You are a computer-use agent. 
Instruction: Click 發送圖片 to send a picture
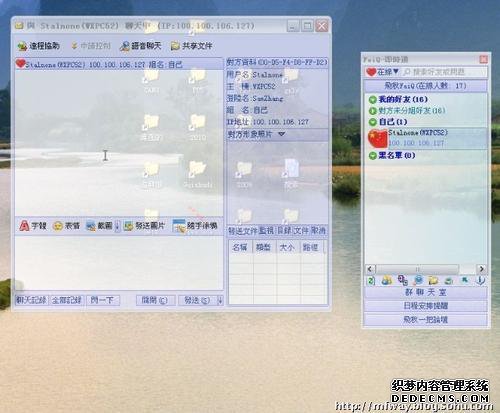click(x=144, y=226)
